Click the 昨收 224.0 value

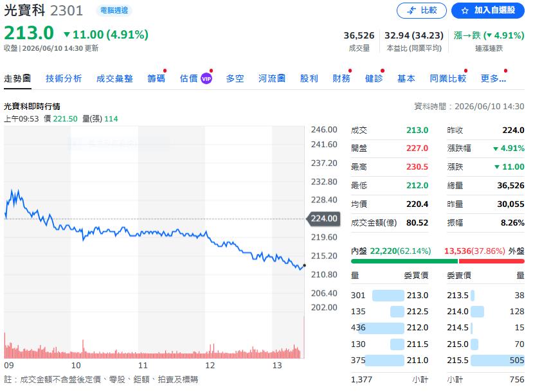coord(513,130)
